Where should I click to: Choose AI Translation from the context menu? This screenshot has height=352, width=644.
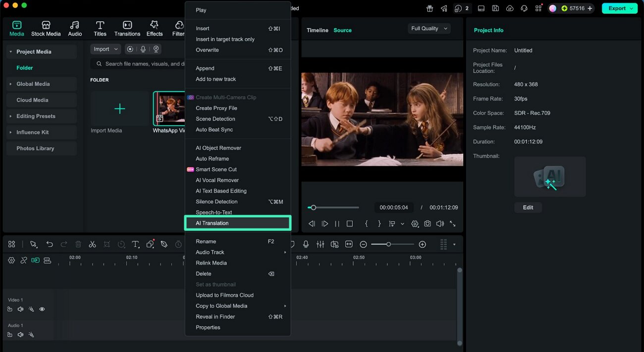click(x=238, y=223)
